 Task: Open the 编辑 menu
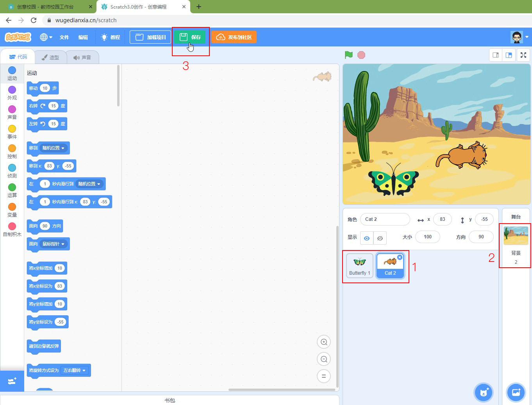click(83, 37)
